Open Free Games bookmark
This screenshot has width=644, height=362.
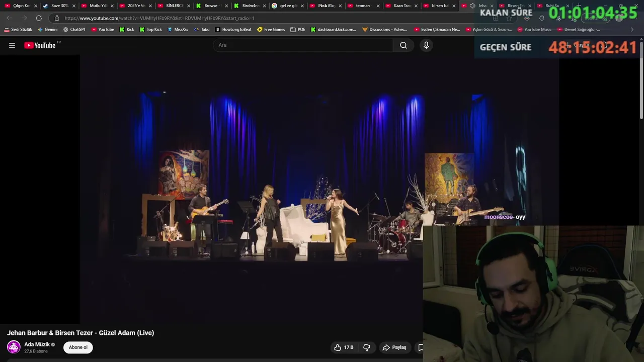(x=271, y=30)
